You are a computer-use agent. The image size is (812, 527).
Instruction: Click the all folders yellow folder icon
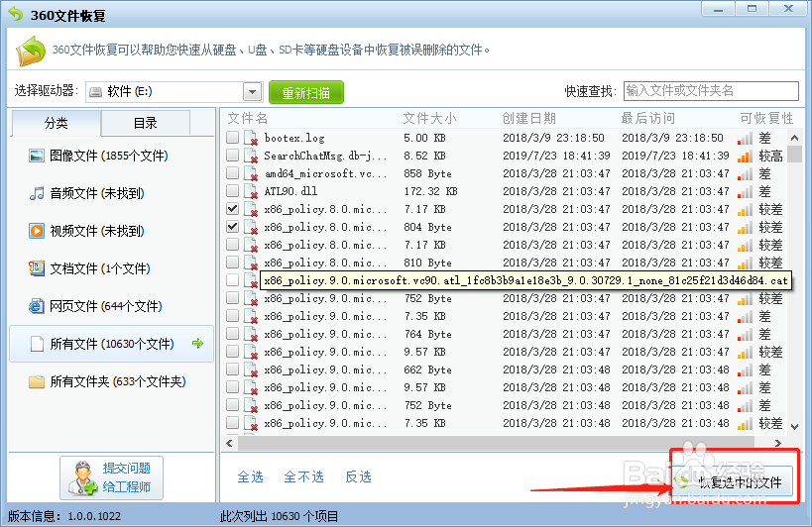coord(37,381)
